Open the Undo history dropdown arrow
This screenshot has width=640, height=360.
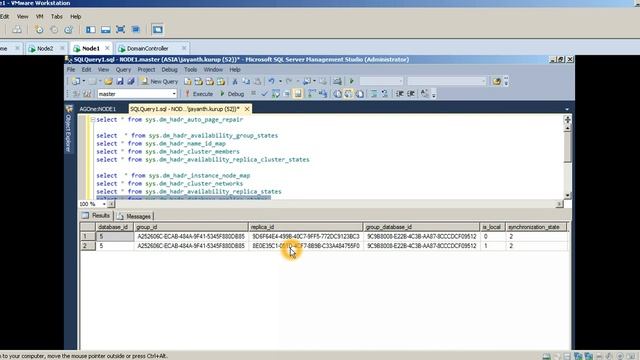click(x=280, y=82)
